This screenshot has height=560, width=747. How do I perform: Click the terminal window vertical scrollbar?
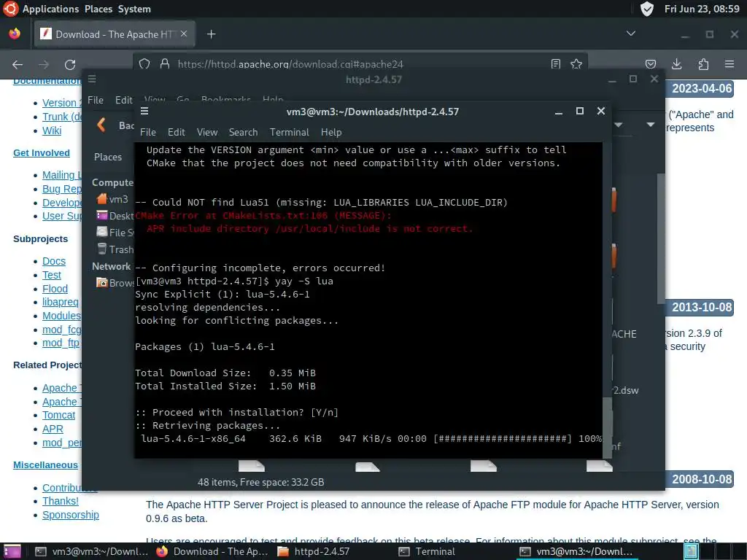point(606,427)
